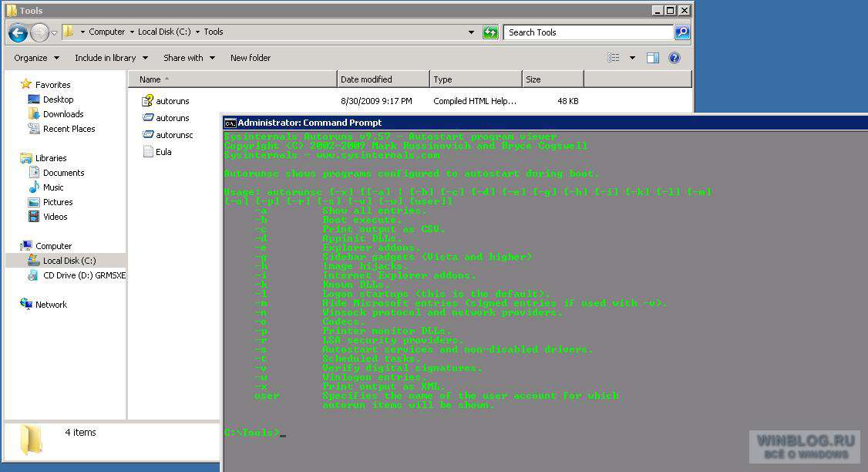Sort files by the Size column
Screen dimensions: 868x472
click(553, 79)
